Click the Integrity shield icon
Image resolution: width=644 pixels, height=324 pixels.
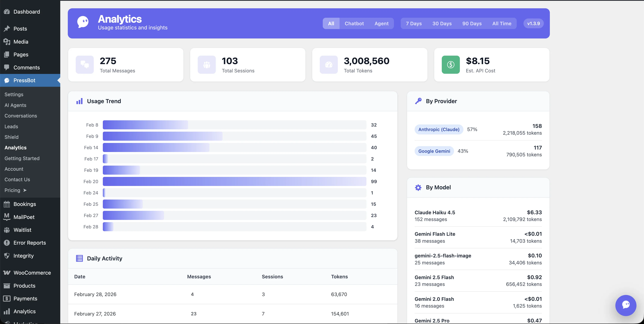click(7, 256)
